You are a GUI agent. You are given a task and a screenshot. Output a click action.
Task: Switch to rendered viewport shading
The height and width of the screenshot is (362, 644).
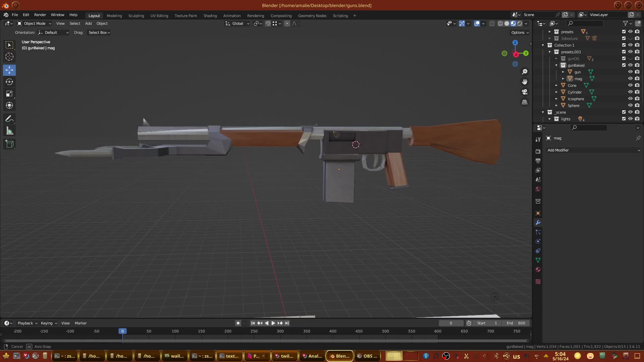[x=520, y=23]
